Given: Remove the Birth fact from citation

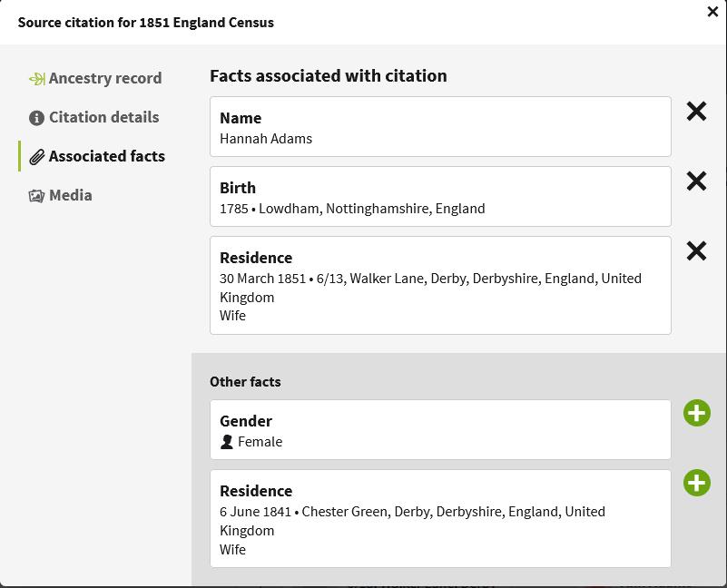Looking at the screenshot, I should pos(696,181).
